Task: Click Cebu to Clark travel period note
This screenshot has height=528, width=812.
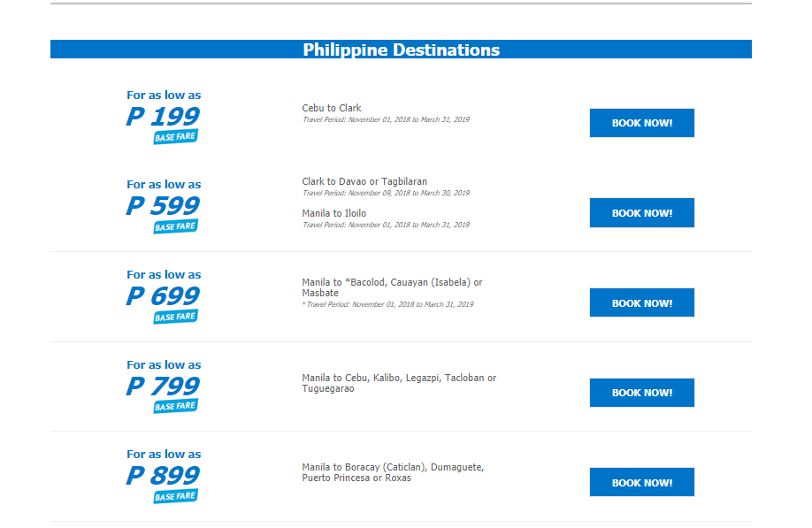Action: pyautogui.click(x=386, y=119)
